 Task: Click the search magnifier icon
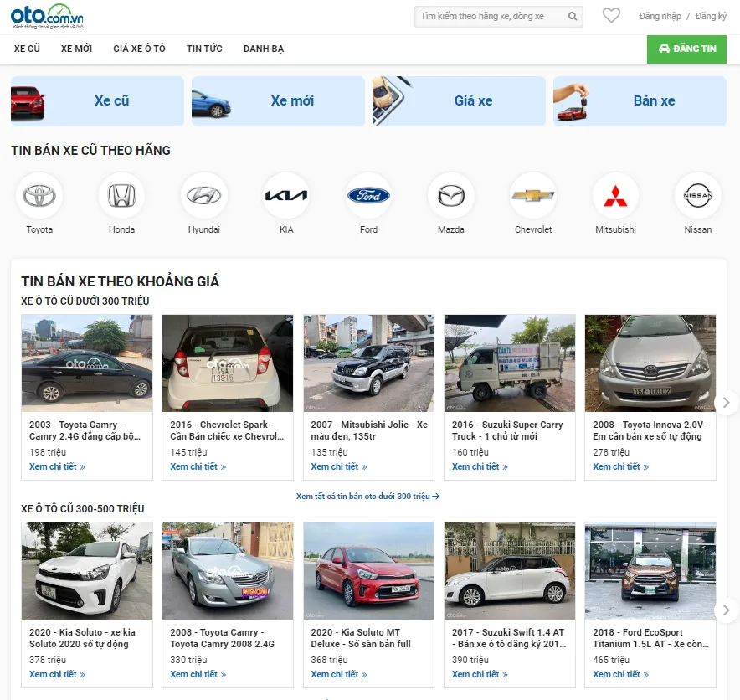(572, 17)
